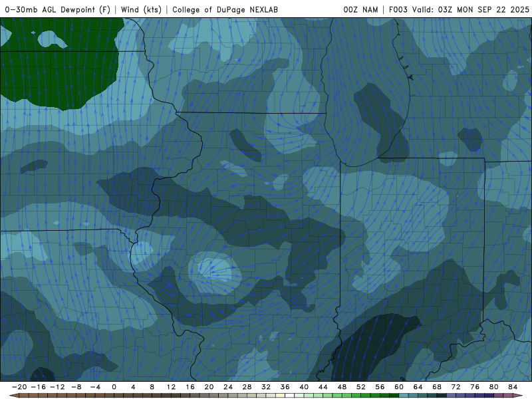Click the 28 label on the color scale

tap(247, 387)
